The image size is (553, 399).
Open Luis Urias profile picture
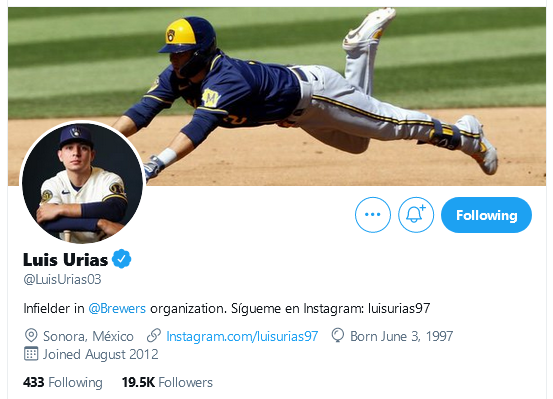pyautogui.click(x=83, y=182)
